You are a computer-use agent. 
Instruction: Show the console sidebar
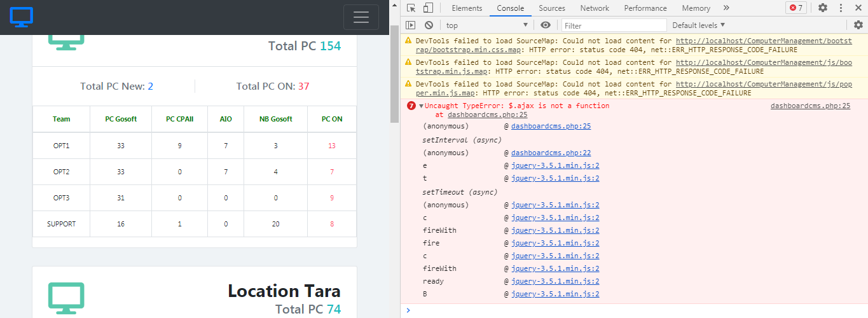pos(411,25)
